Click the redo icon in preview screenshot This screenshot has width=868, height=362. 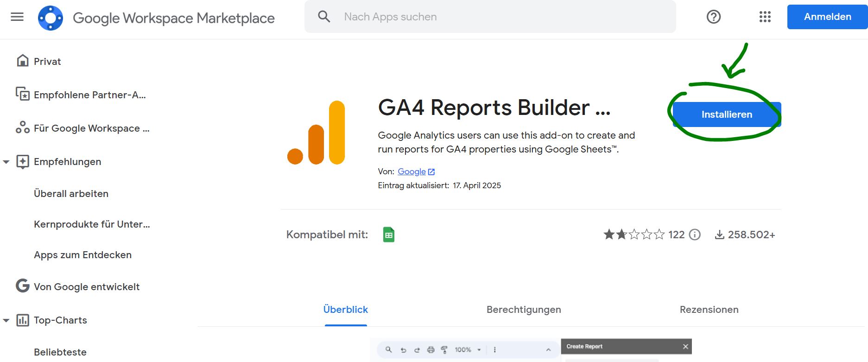click(417, 350)
